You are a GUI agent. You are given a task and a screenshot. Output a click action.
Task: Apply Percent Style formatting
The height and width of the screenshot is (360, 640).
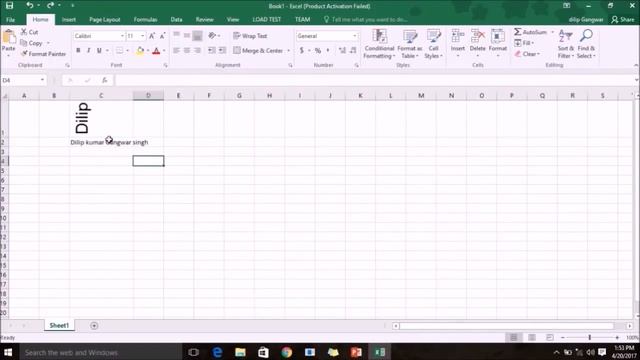click(x=318, y=50)
